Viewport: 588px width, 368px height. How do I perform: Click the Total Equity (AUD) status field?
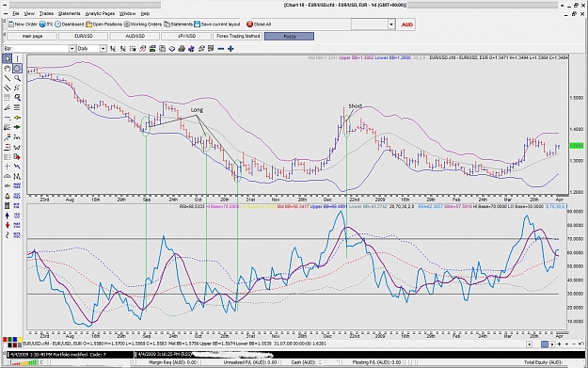[x=544, y=362]
